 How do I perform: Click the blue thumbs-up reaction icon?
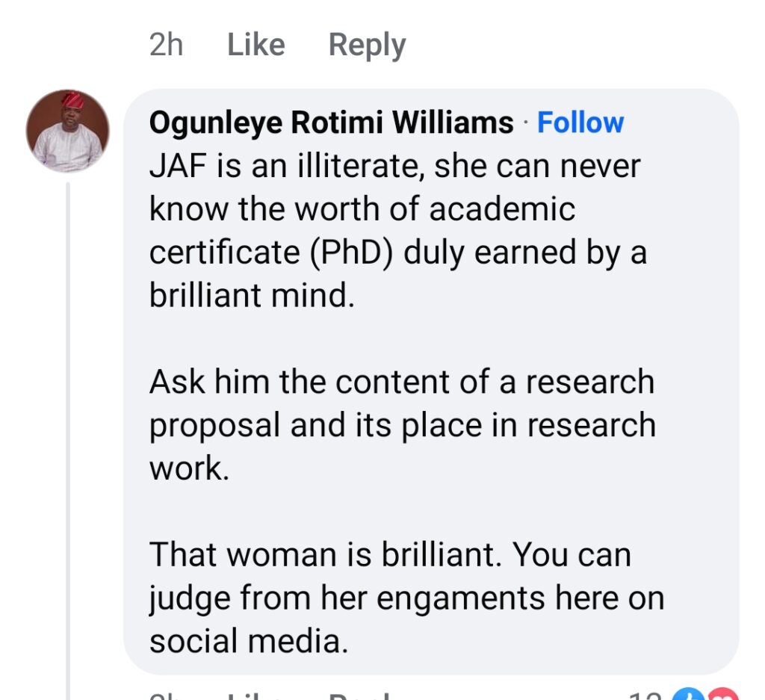[686, 696]
